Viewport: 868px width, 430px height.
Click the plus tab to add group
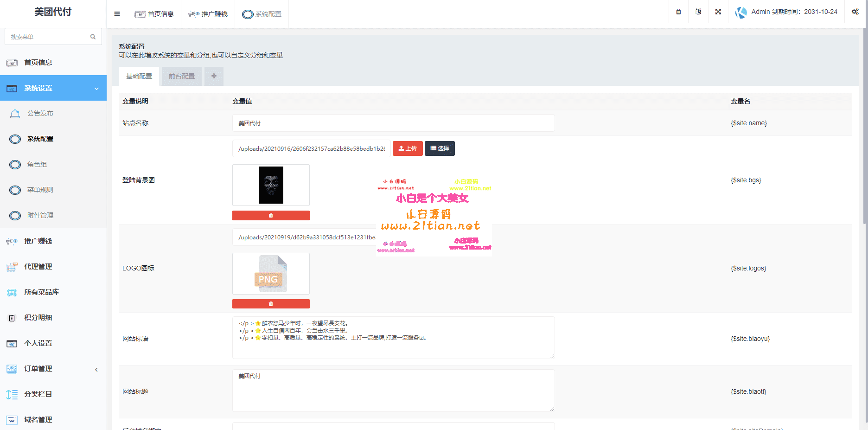214,76
